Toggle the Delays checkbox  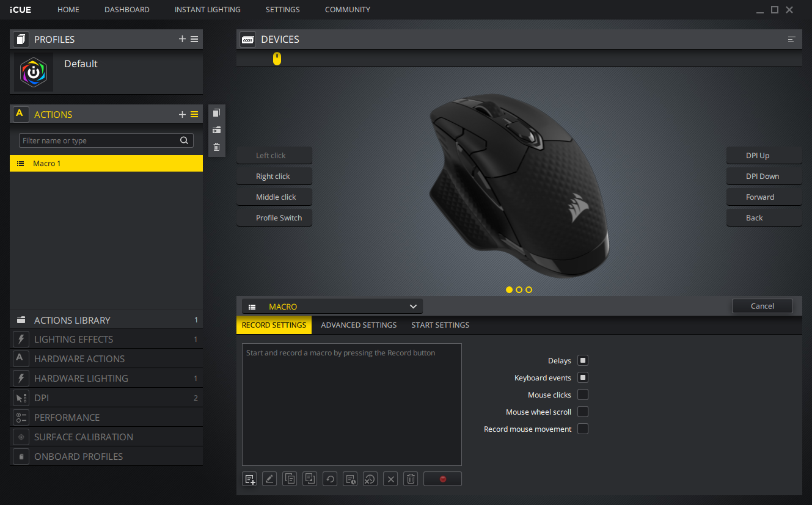click(583, 360)
